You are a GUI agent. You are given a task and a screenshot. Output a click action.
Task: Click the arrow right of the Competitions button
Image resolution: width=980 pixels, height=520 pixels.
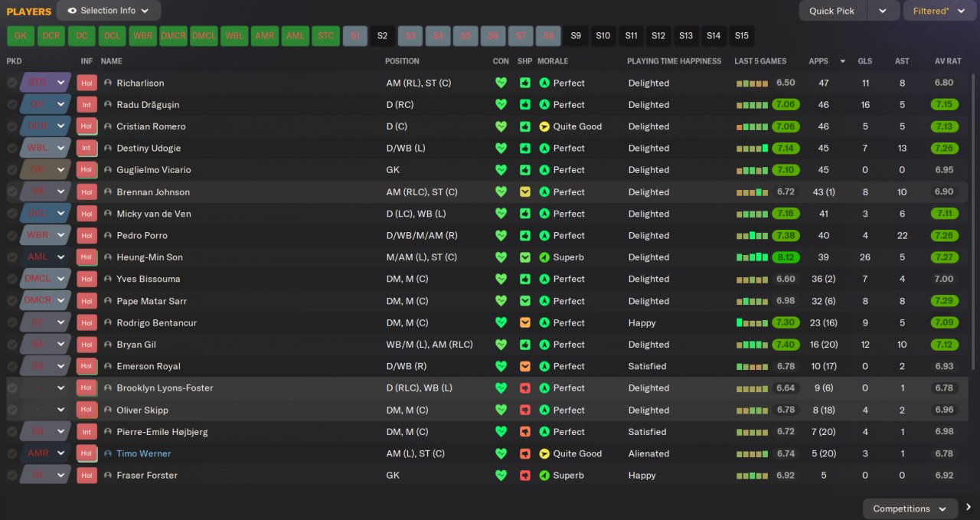tap(969, 507)
